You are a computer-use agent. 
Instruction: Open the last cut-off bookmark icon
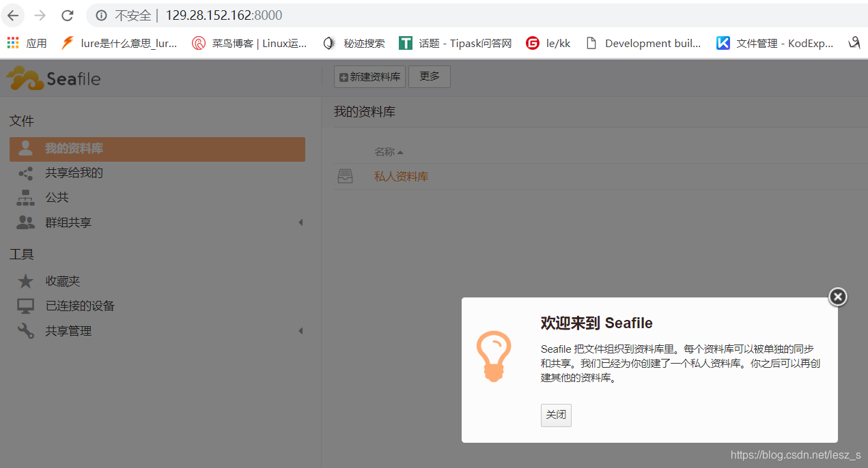854,43
